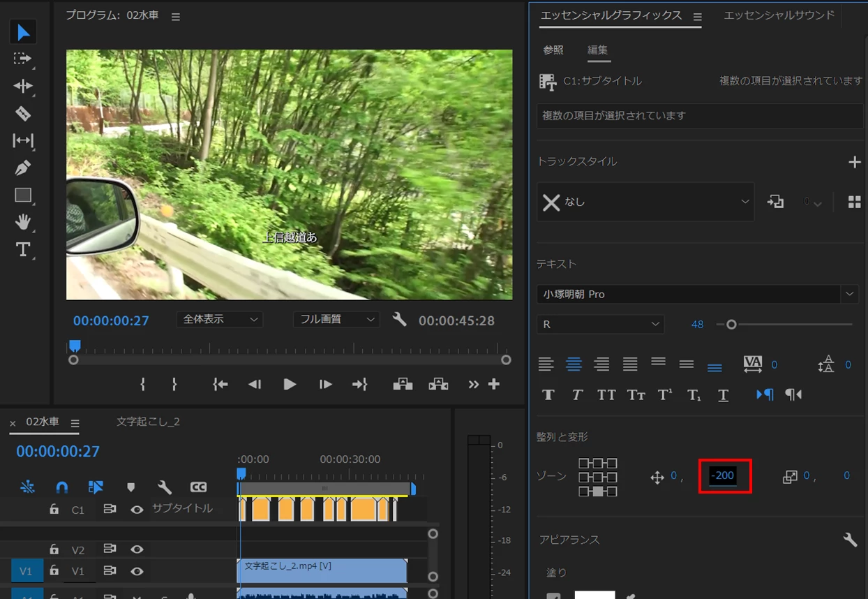The width and height of the screenshot is (868, 599).
Task: Click the Lift button
Action: pyautogui.click(x=403, y=384)
